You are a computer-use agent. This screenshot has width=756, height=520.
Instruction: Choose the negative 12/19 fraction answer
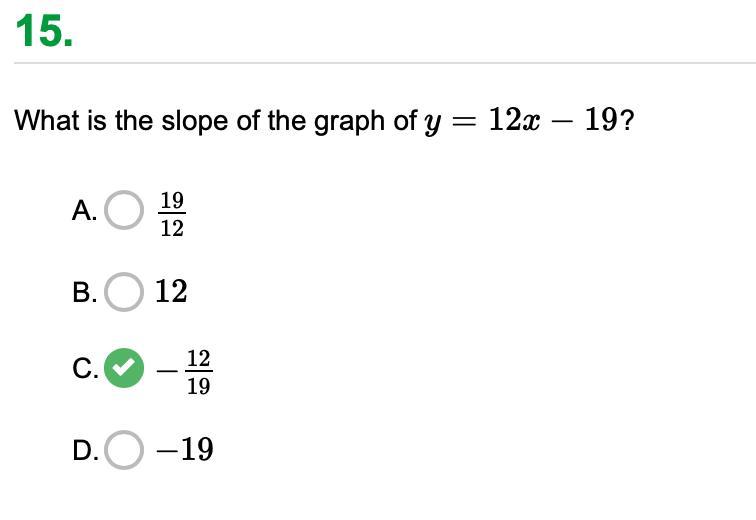point(185,372)
